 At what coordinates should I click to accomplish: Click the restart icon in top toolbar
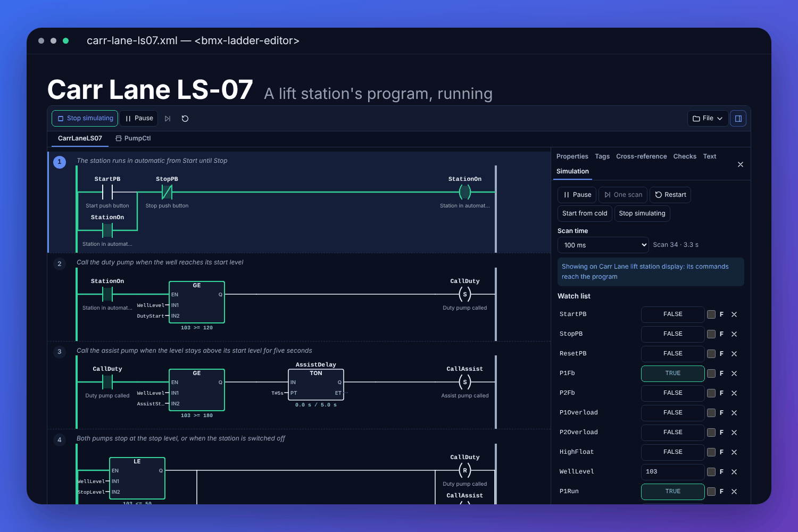click(185, 119)
